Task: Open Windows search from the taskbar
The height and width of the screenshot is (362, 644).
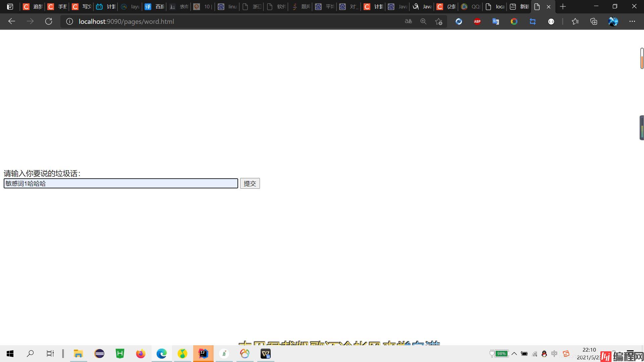Action: click(x=30, y=354)
